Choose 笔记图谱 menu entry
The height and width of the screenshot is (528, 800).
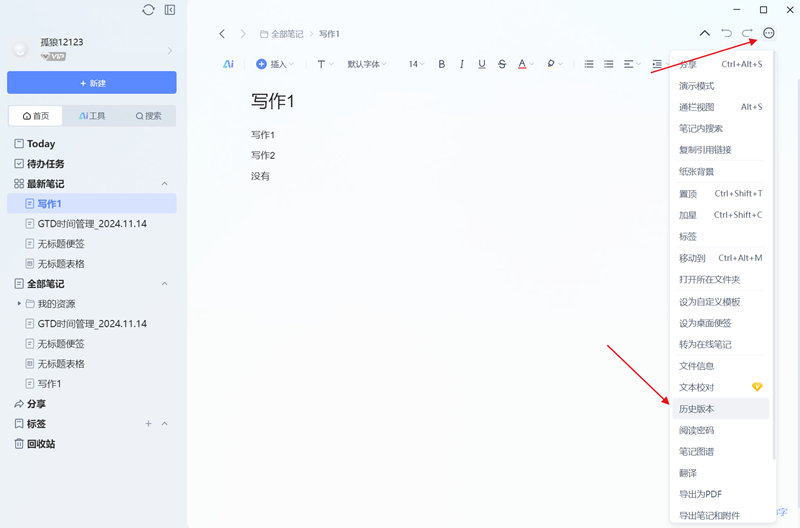click(720, 451)
